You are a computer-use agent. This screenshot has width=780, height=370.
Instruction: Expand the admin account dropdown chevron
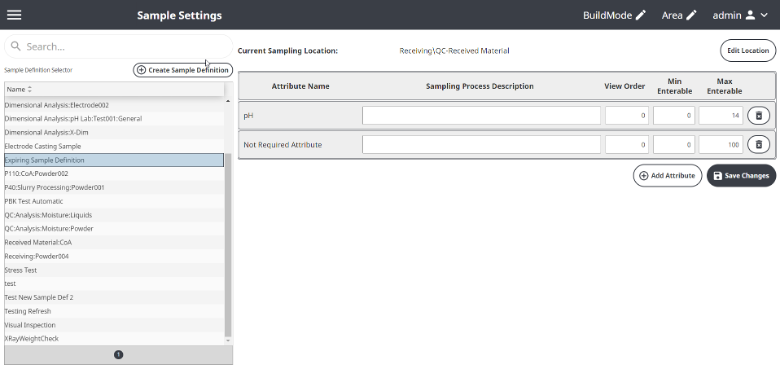pyautogui.click(x=765, y=15)
